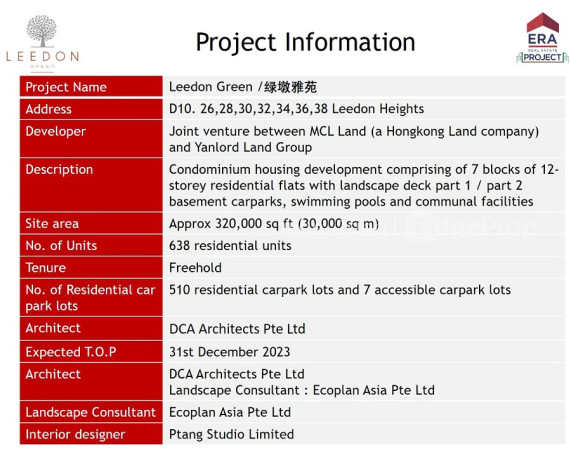The width and height of the screenshot is (571, 450).
Task: Select the 'Site area' label cell
Action: (91, 223)
